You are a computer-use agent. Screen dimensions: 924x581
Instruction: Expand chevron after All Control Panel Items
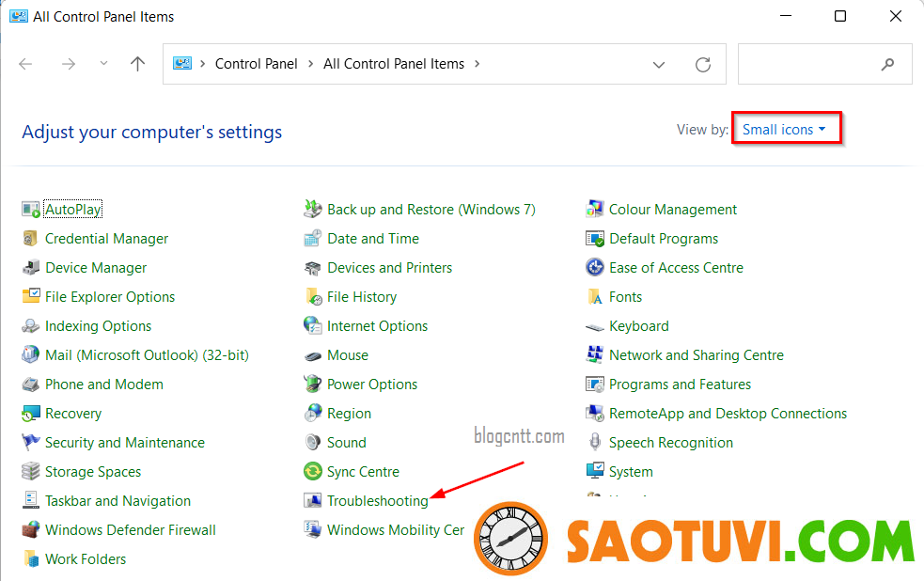tap(478, 65)
